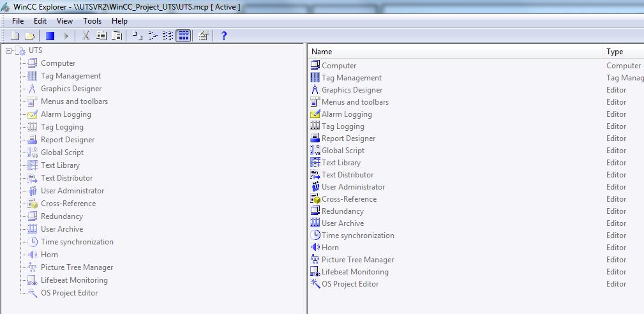This screenshot has width=644, height=314.
Task: Switch to large icons view
Action: point(137,36)
